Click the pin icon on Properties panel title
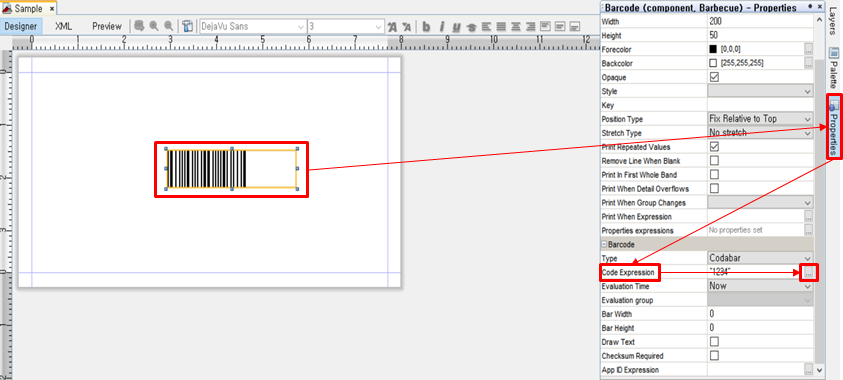The image size is (843, 380). pyautogui.click(x=810, y=6)
